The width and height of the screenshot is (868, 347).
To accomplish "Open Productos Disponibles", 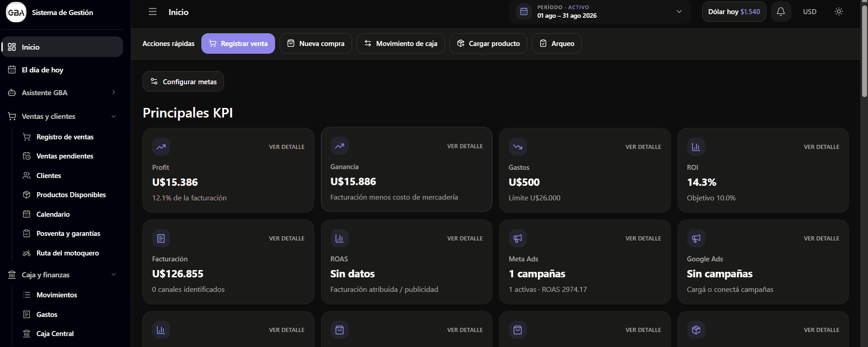I will pos(71,195).
